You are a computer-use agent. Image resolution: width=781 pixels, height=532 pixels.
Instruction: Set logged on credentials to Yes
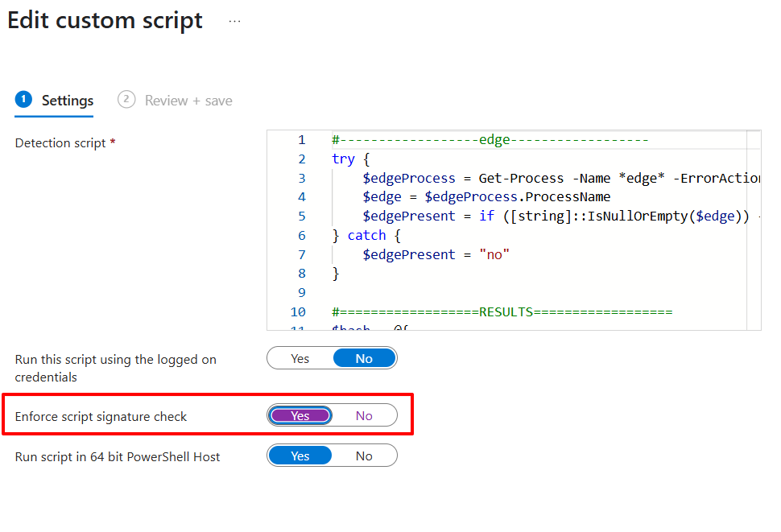[300, 359]
